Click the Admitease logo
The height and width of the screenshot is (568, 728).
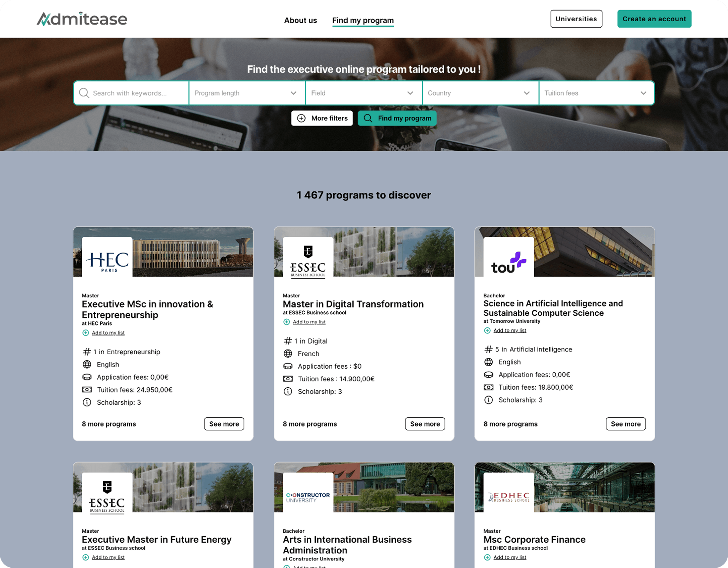[x=82, y=19]
